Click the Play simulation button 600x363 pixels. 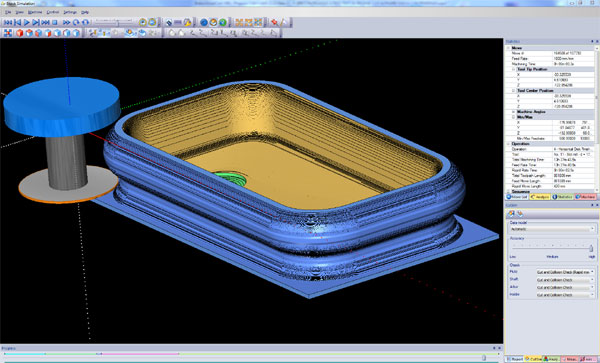coord(27,23)
